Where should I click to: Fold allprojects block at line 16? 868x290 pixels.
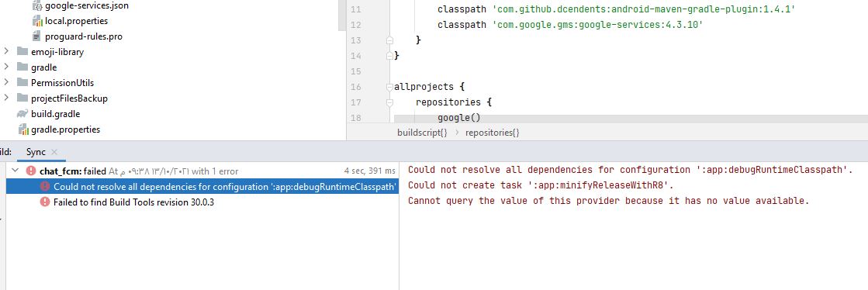pyautogui.click(x=389, y=87)
